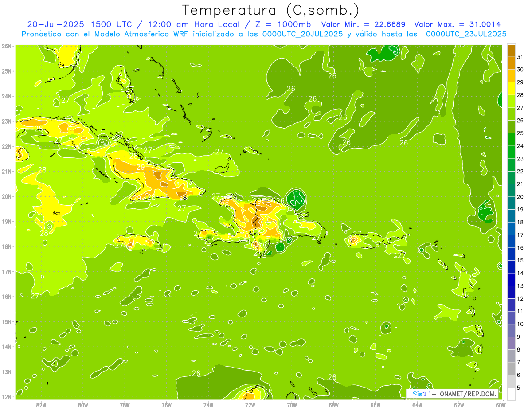Pick the legend swatch between 24 and 25
The image size is (532, 411).
click(x=511, y=139)
